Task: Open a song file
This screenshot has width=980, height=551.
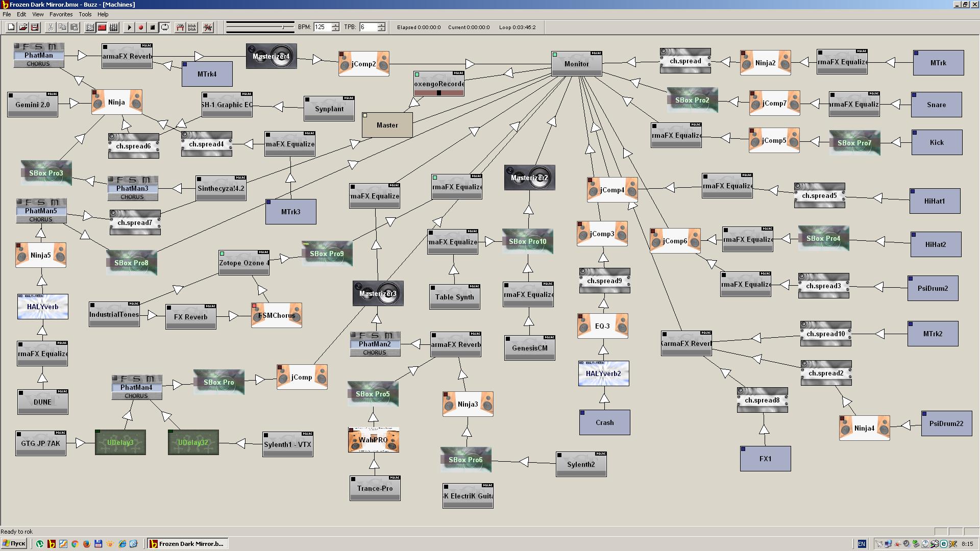Action: click(23, 28)
